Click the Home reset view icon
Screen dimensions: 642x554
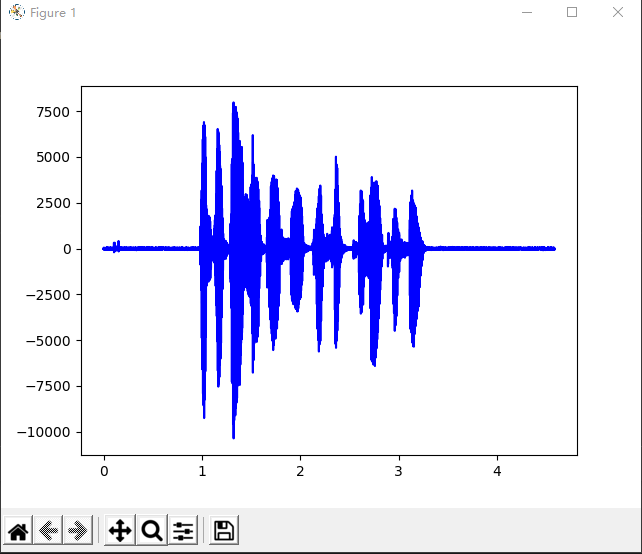(18, 531)
